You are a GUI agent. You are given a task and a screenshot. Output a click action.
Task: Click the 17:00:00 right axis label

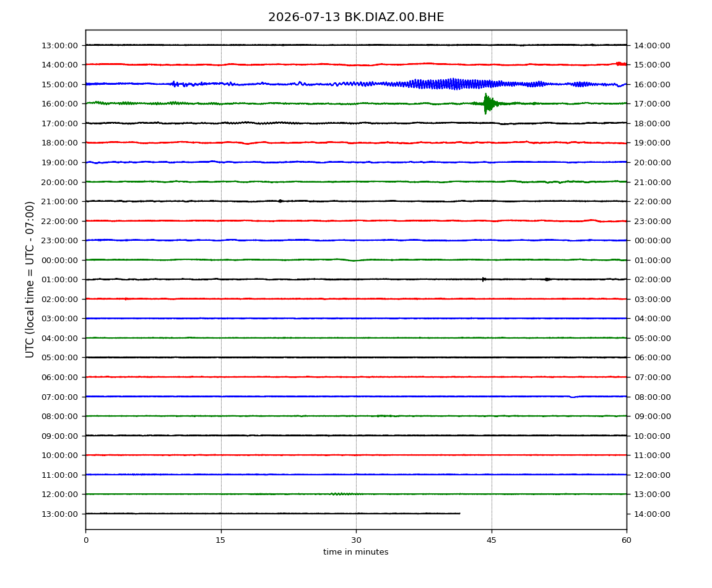[652, 104]
